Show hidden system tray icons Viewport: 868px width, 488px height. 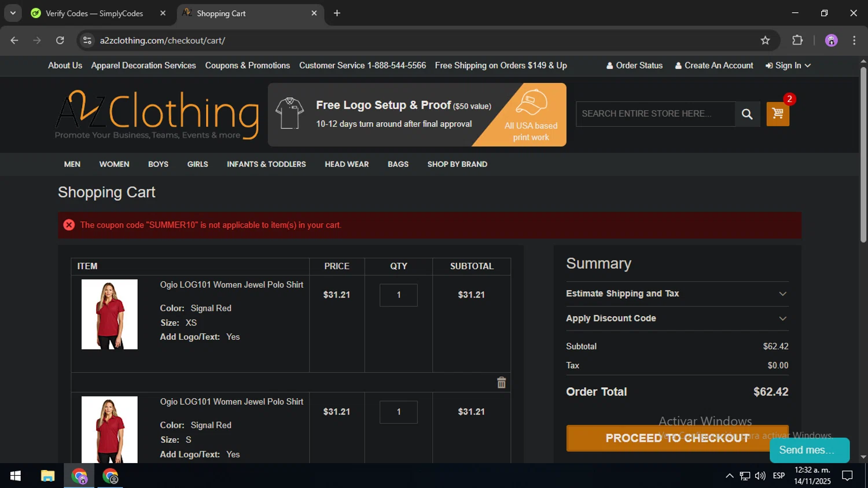click(x=730, y=476)
